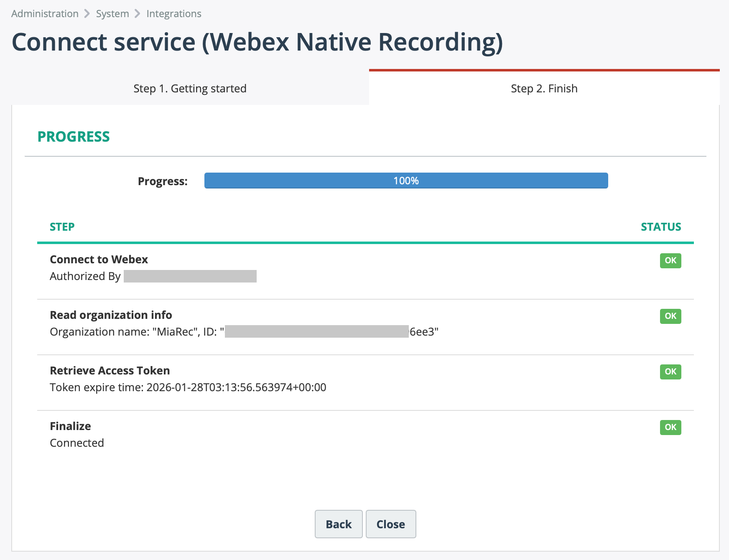729x560 pixels.
Task: Click the OK badge beside Read organization info
Action: coord(670,316)
